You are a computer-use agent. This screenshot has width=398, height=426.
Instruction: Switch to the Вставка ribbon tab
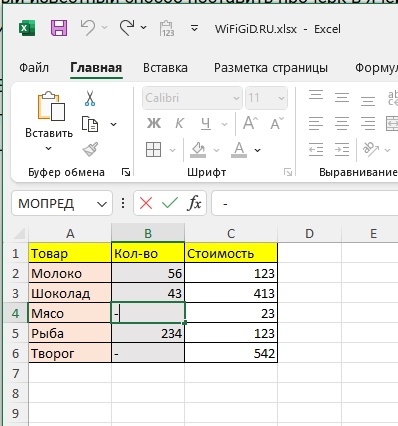(x=165, y=68)
